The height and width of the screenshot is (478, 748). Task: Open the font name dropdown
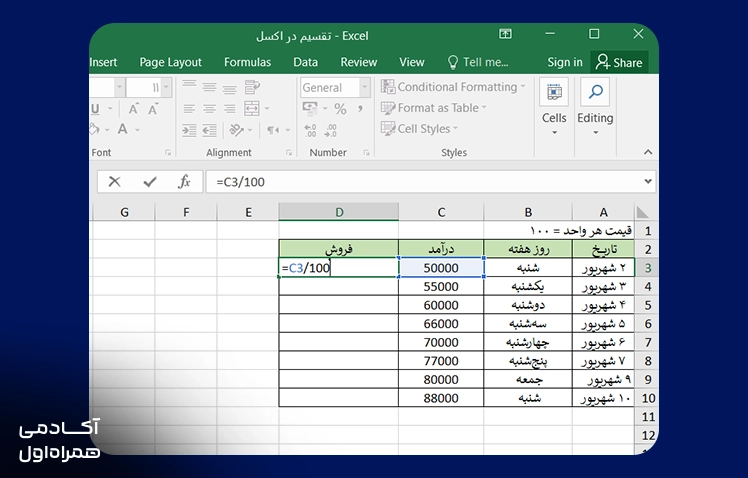click(119, 87)
